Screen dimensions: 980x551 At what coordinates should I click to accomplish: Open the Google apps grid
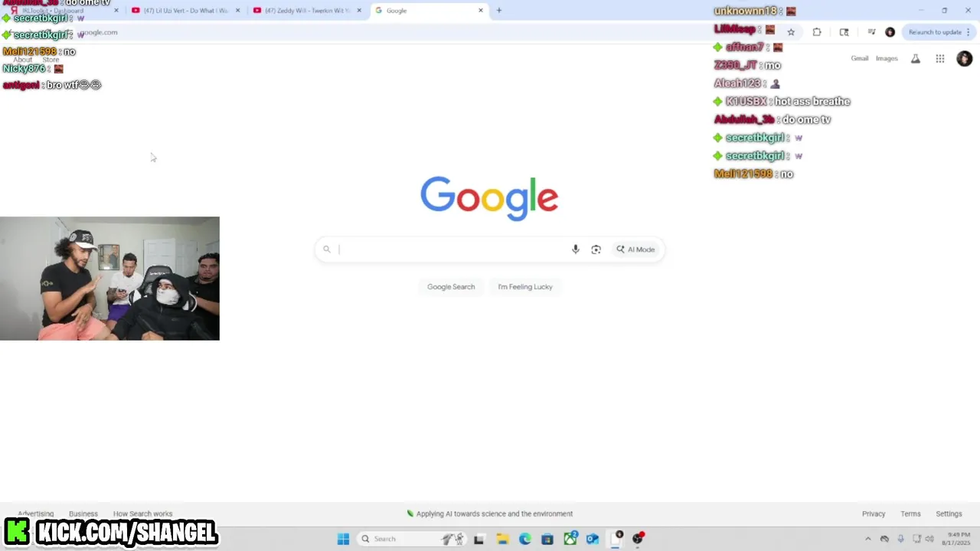(x=940, y=58)
